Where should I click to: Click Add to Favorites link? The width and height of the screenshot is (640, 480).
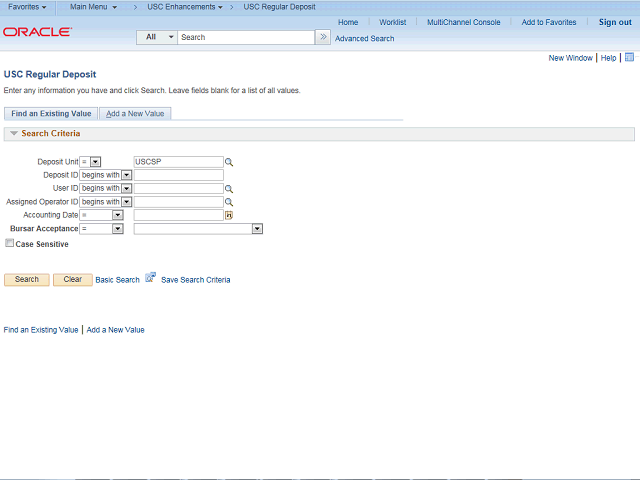[x=549, y=22]
